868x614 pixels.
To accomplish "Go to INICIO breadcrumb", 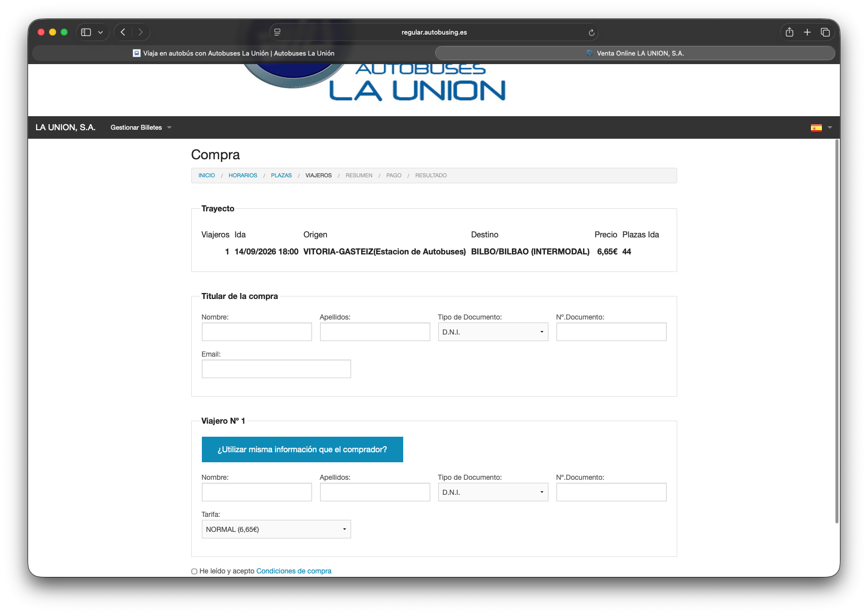I will tap(206, 175).
